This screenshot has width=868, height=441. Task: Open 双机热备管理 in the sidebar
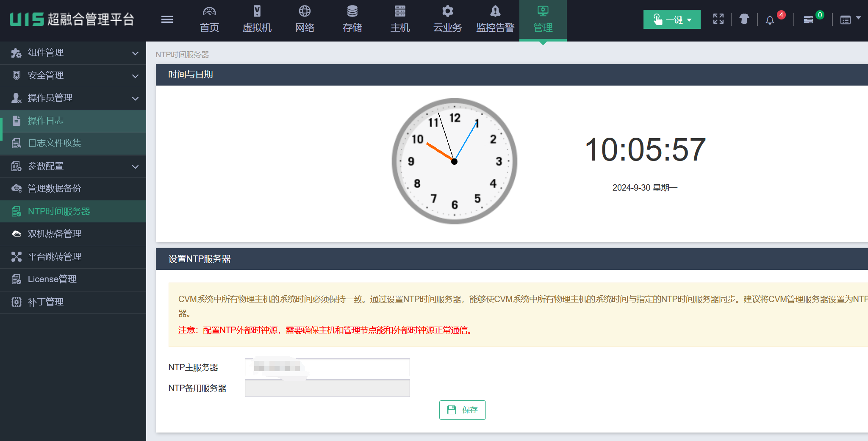(x=73, y=234)
